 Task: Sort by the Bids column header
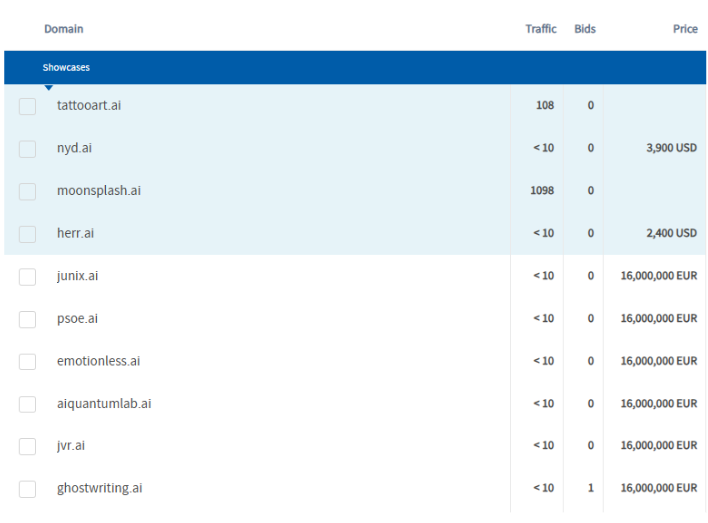click(x=585, y=29)
